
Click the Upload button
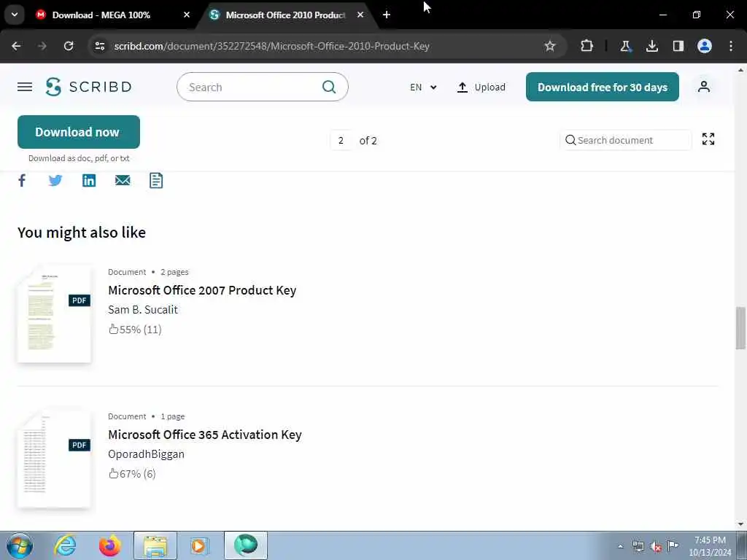pos(481,87)
